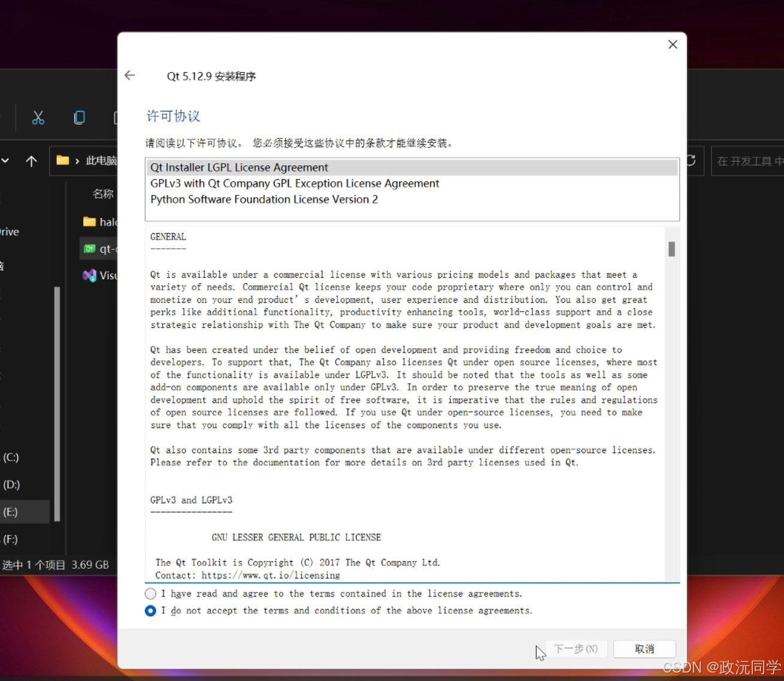Click the Cut scissors icon in Explorer
Image resolution: width=784 pixels, height=681 pixels.
click(x=38, y=117)
